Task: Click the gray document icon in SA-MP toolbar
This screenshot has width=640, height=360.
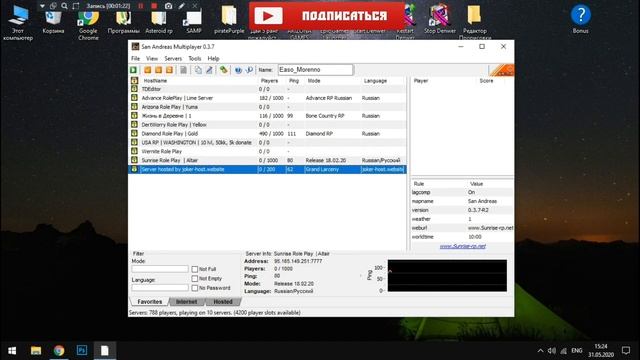Action: coord(184,70)
